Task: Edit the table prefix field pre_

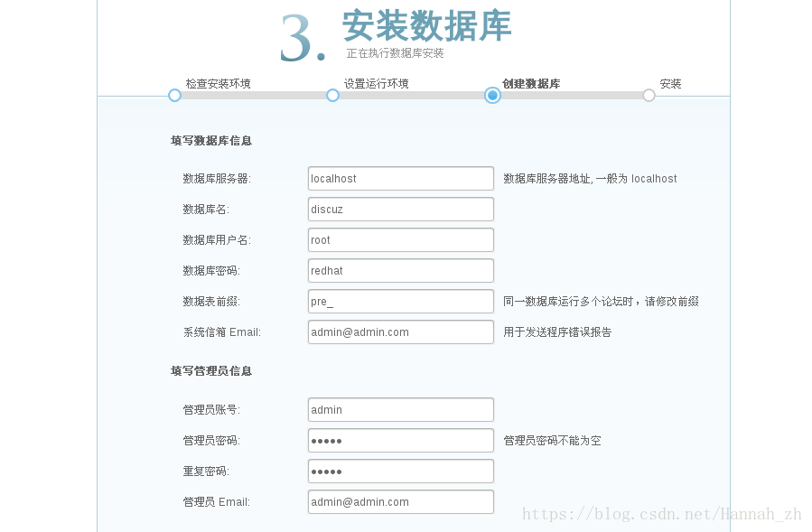Action: [x=401, y=302]
